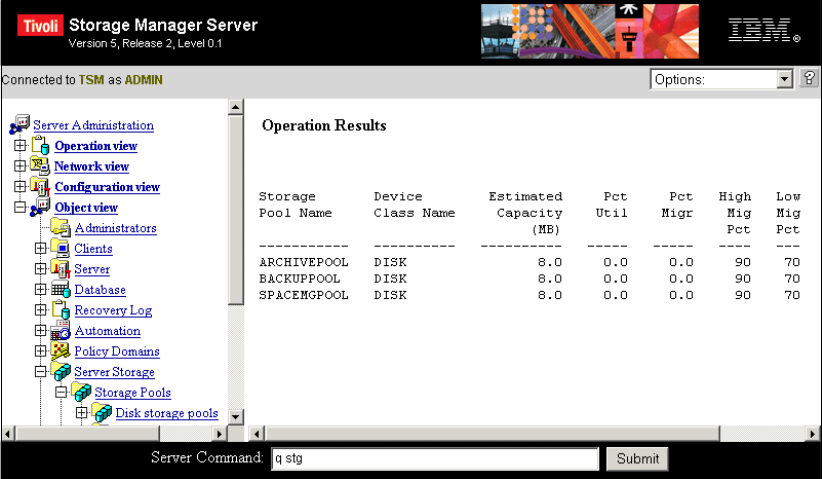Viewport: 822px width, 479px height.
Task: Click the Object view icon
Action: 40,207
